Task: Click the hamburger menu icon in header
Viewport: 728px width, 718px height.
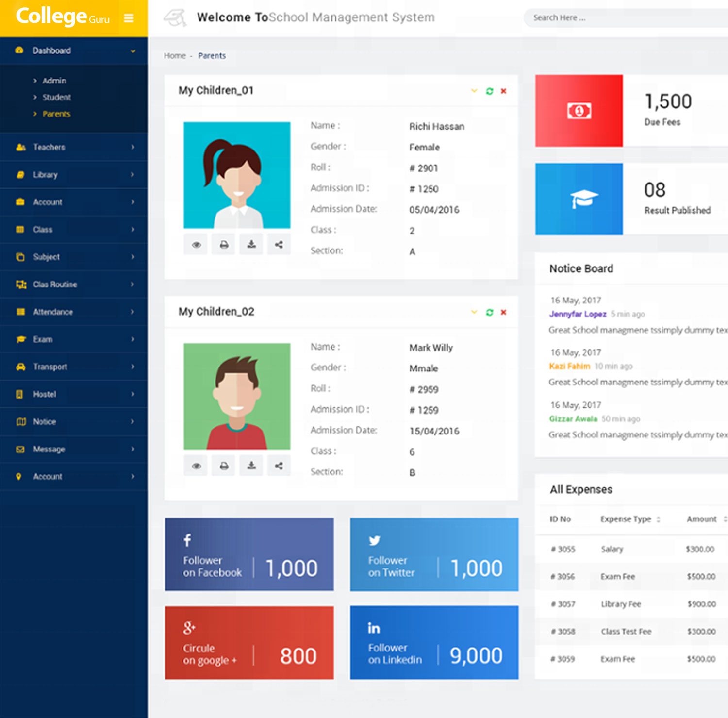Action: coord(129,18)
